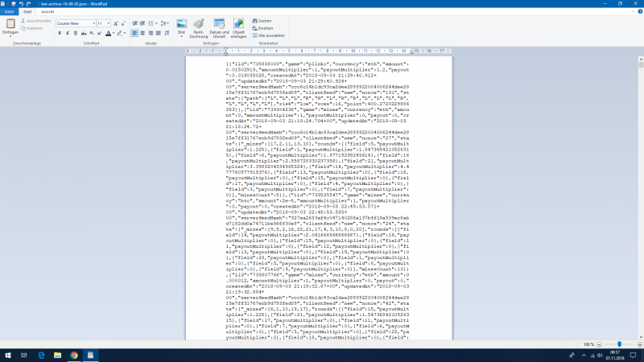Zoom in with the plus button

639,345
